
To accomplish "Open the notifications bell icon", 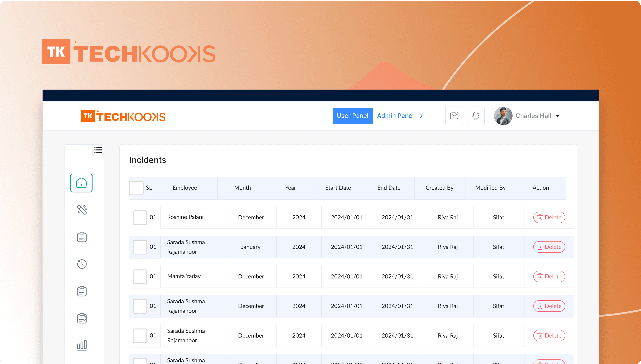I will pos(476,116).
